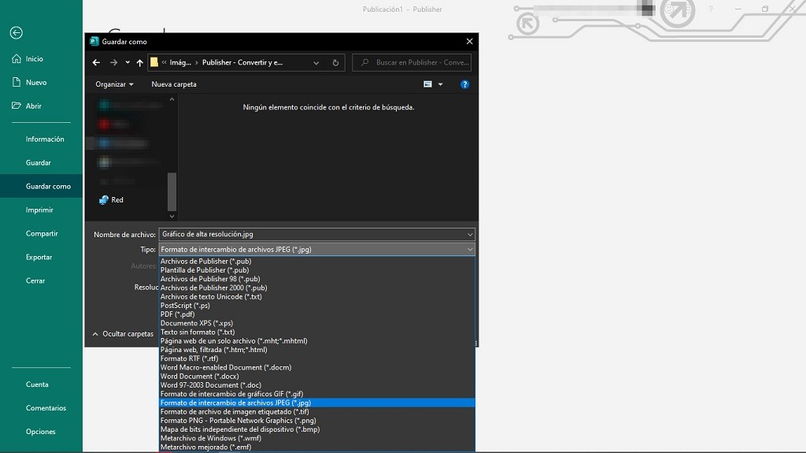Choose highlighted JPEG (*.jpg) list option
Screen dimensions: 806x453
click(x=317, y=403)
